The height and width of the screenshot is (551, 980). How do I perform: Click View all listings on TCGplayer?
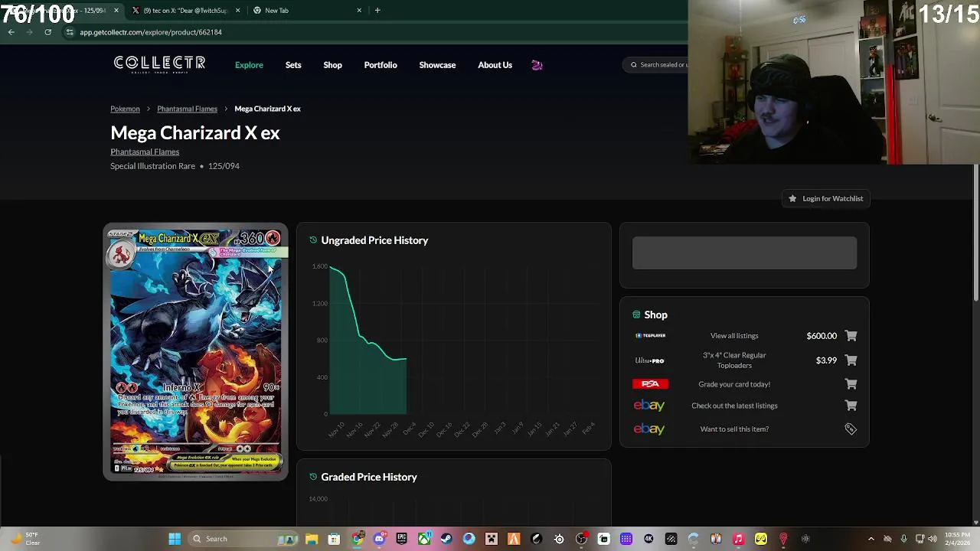click(734, 336)
